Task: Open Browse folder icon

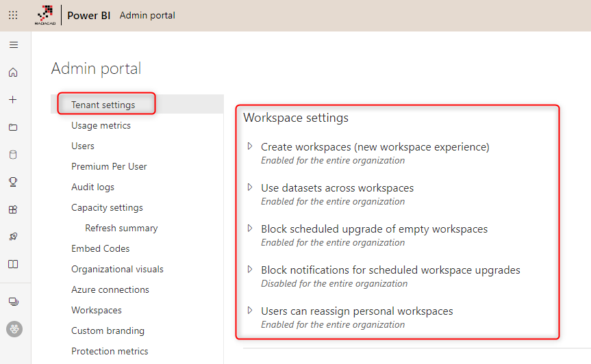Action: click(x=13, y=127)
